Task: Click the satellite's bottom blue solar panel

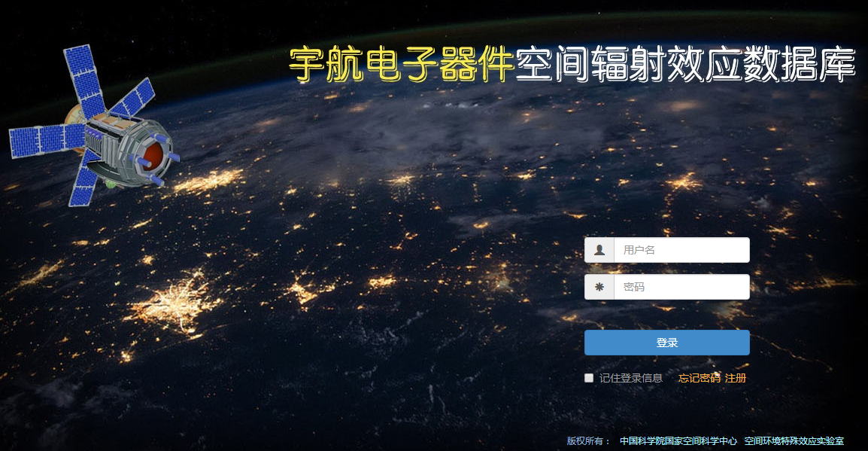Action: tap(85, 185)
